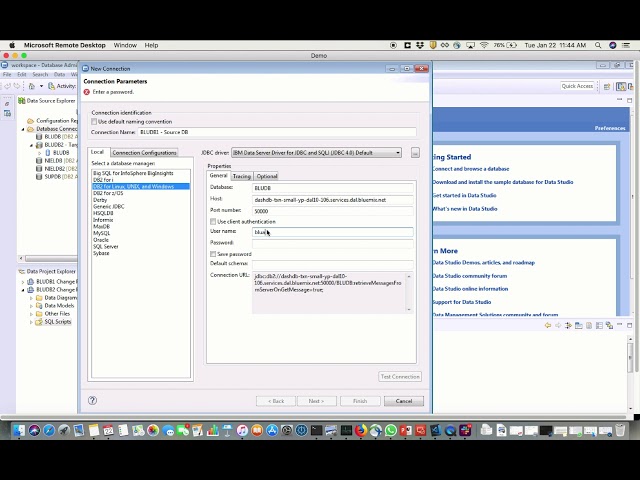Click the Quick Access search box
Screen dimensions: 640x480
coord(577,86)
